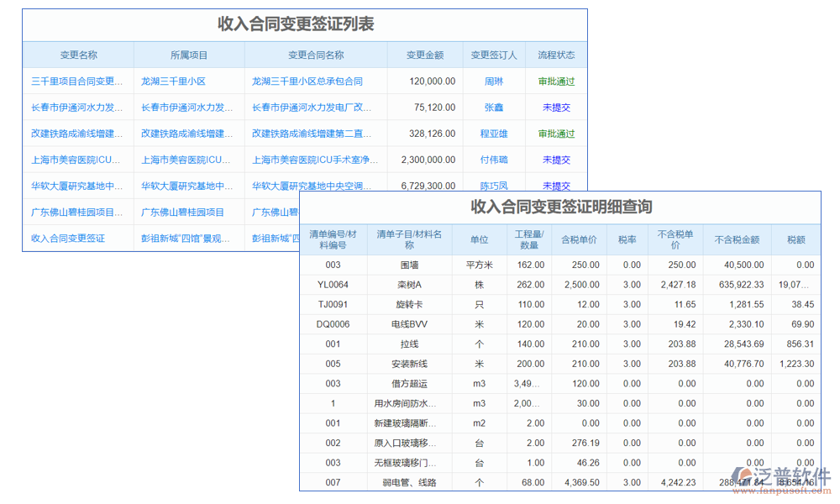Open signer link 程亚雄
The width and height of the screenshot is (840, 504).
492,133
